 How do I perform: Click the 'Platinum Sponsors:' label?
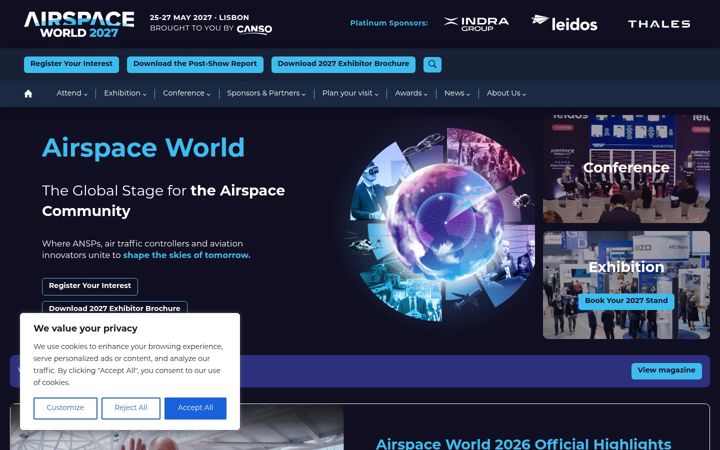click(x=389, y=23)
